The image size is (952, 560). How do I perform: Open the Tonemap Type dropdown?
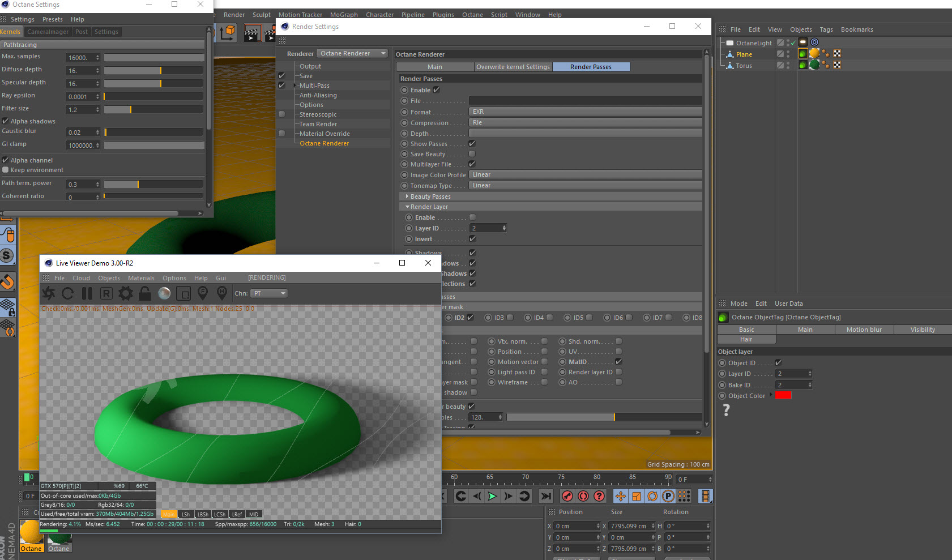(x=586, y=186)
